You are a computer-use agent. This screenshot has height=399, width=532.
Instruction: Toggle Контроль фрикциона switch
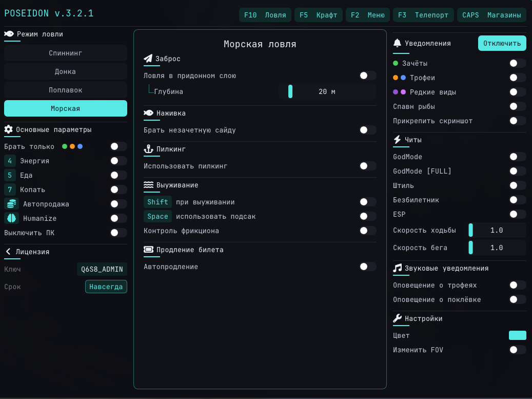click(x=368, y=231)
